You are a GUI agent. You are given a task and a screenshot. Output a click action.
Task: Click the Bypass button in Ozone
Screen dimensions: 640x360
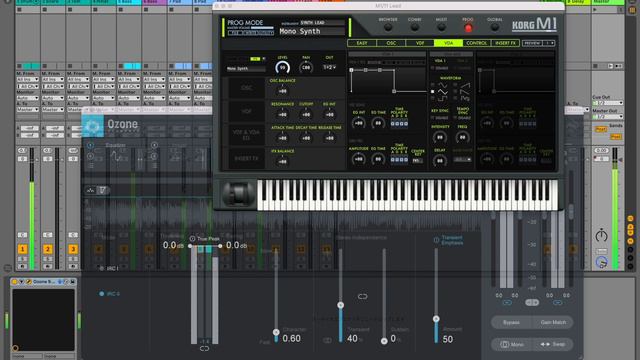(x=511, y=322)
